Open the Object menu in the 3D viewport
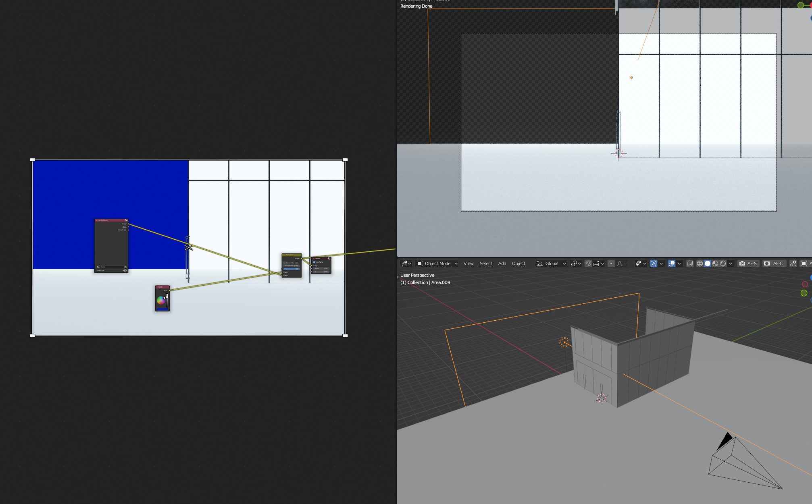The height and width of the screenshot is (504, 812). (518, 263)
